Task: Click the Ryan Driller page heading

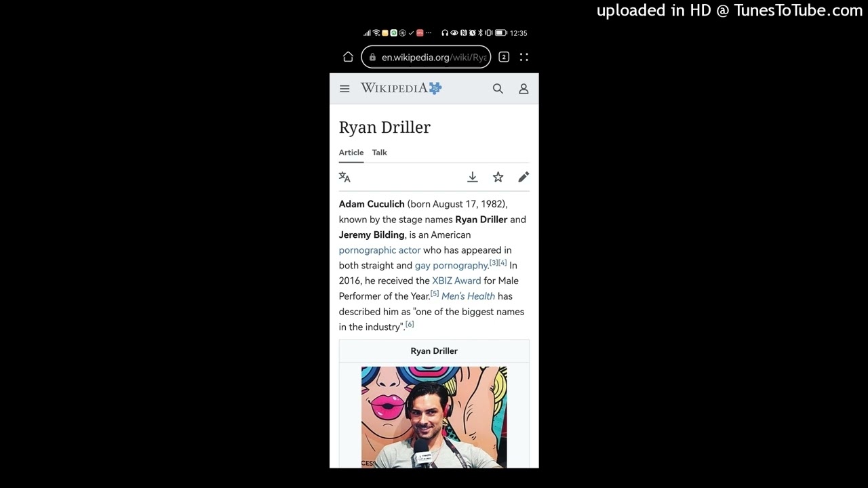Action: (384, 127)
